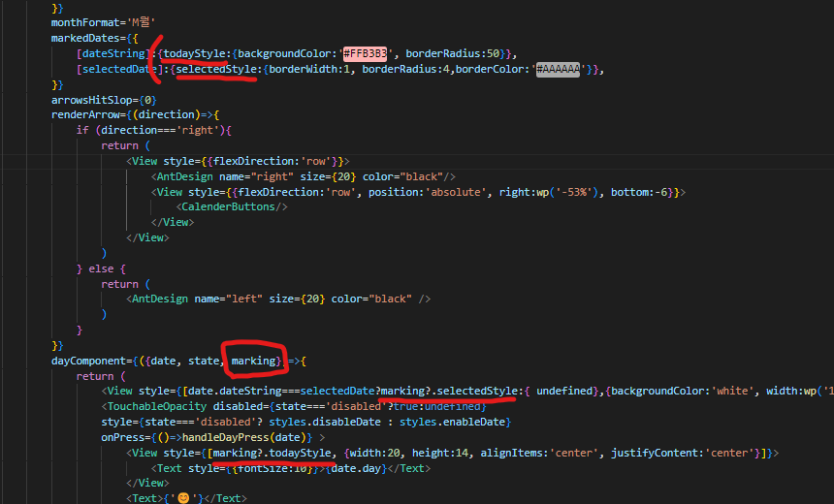Click the borderColor property name
Screen dimensions: 834x504
[x=490, y=69]
